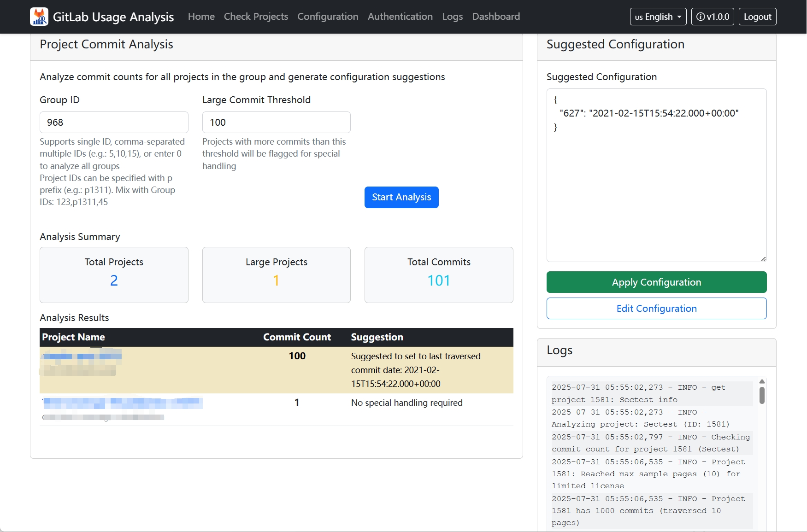Open the Logs nav item
The image size is (807, 532).
click(452, 17)
